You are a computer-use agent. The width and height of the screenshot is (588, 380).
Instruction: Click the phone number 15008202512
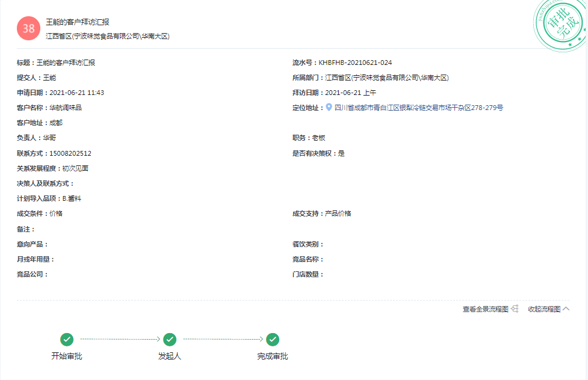tap(70, 153)
